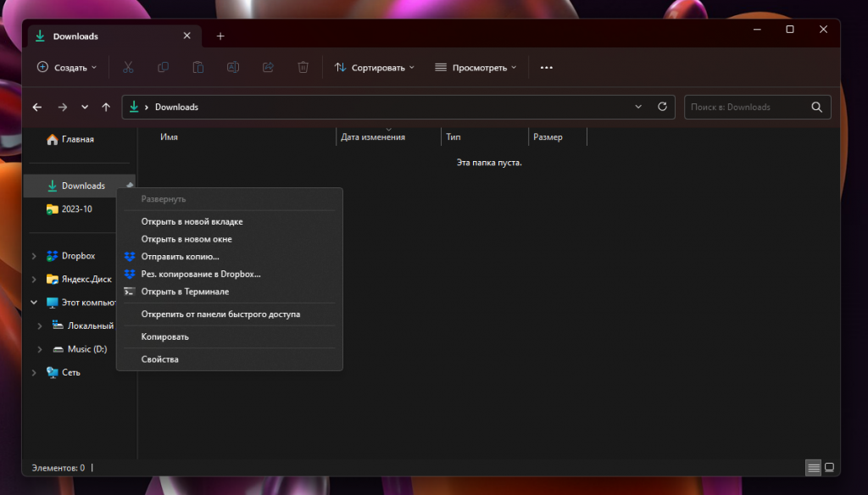Click the Copy icon in toolbar
Image resolution: width=868 pixels, height=495 pixels.
(163, 67)
